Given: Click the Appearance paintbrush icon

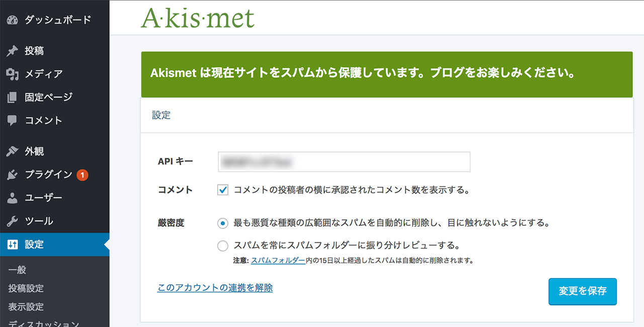Looking at the screenshot, I should (x=13, y=151).
